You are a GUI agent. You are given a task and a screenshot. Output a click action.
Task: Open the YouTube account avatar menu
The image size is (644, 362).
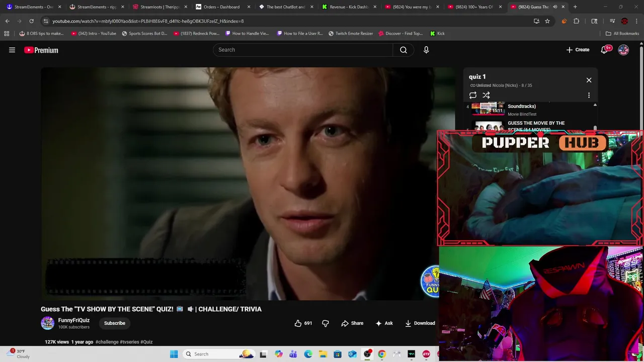623,50
